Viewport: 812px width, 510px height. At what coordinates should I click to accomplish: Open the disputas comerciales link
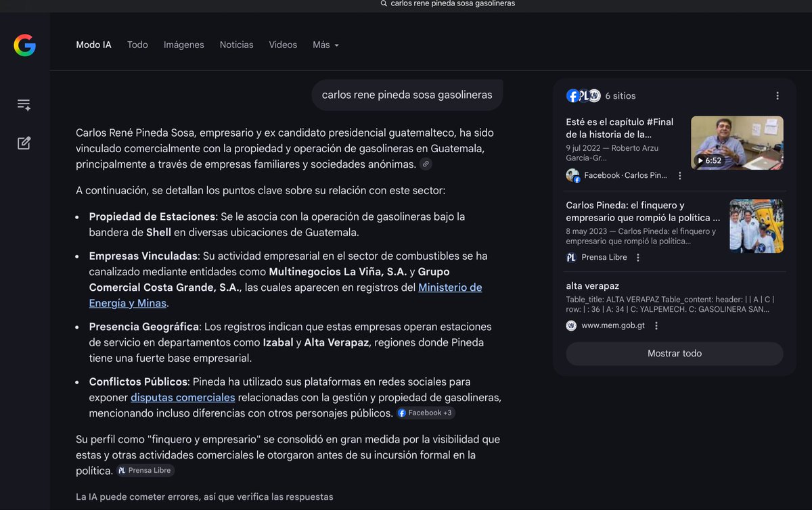pos(183,398)
